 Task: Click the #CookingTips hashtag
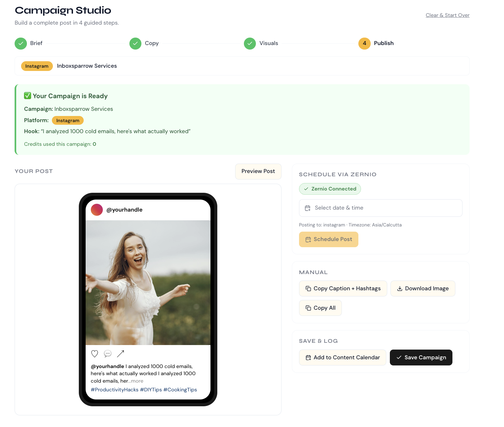[180, 390]
